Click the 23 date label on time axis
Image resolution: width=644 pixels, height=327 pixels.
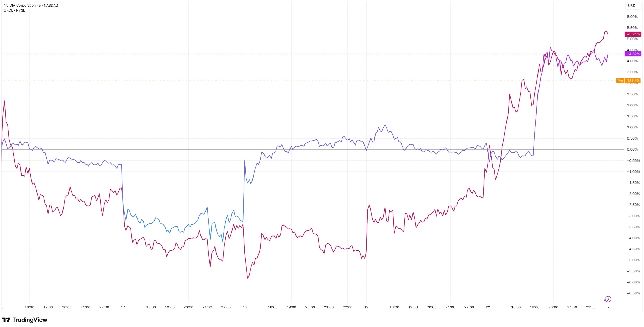tap(609, 307)
